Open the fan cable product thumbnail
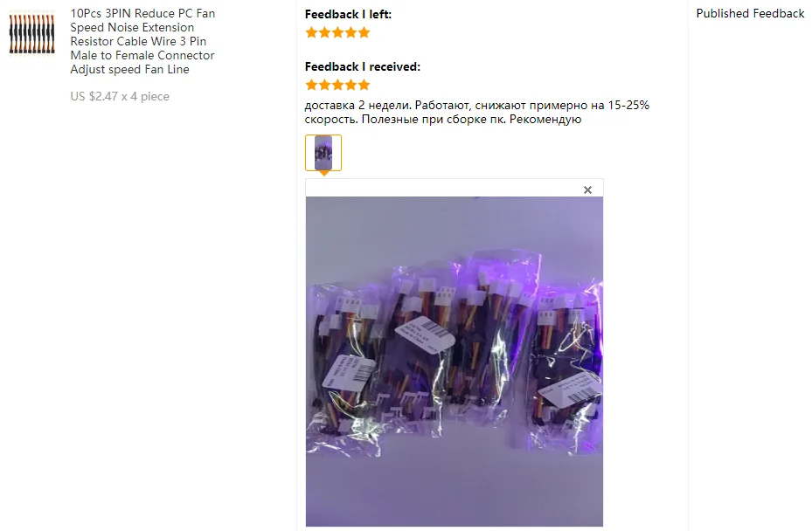Viewport: 812px width, 531px height. (x=31, y=34)
